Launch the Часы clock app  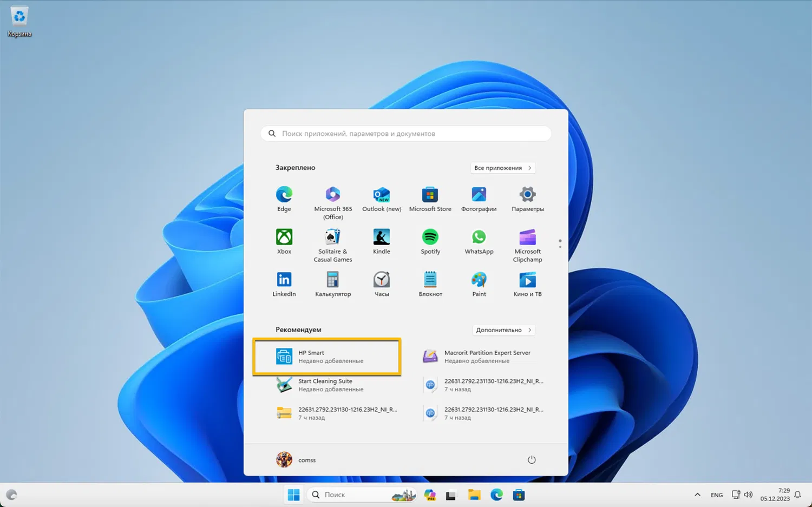click(382, 285)
